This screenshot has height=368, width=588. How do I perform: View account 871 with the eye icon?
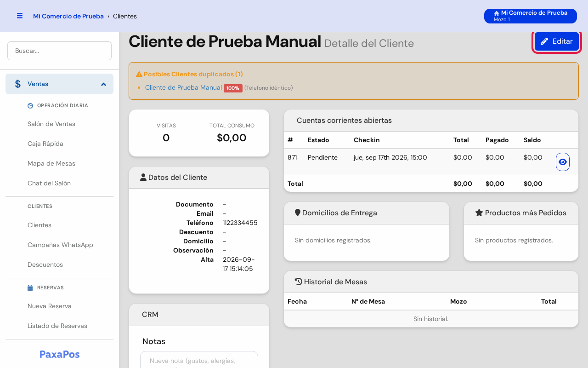(563, 162)
